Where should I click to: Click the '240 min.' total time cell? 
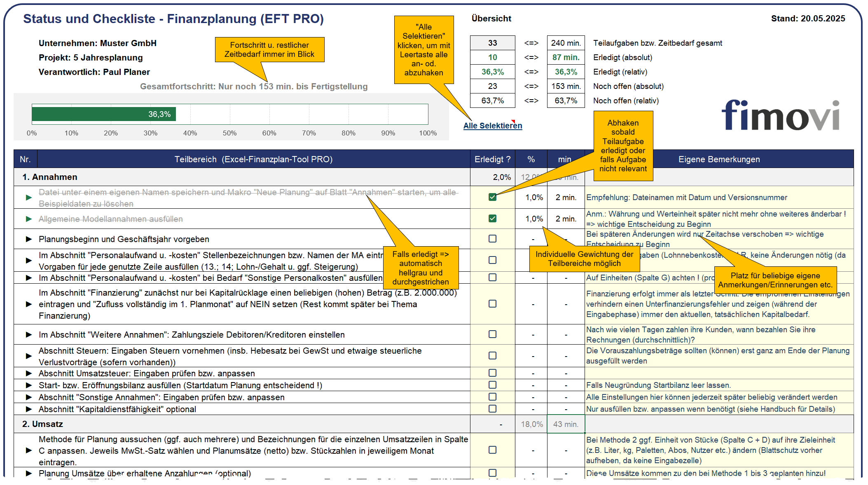(x=566, y=43)
